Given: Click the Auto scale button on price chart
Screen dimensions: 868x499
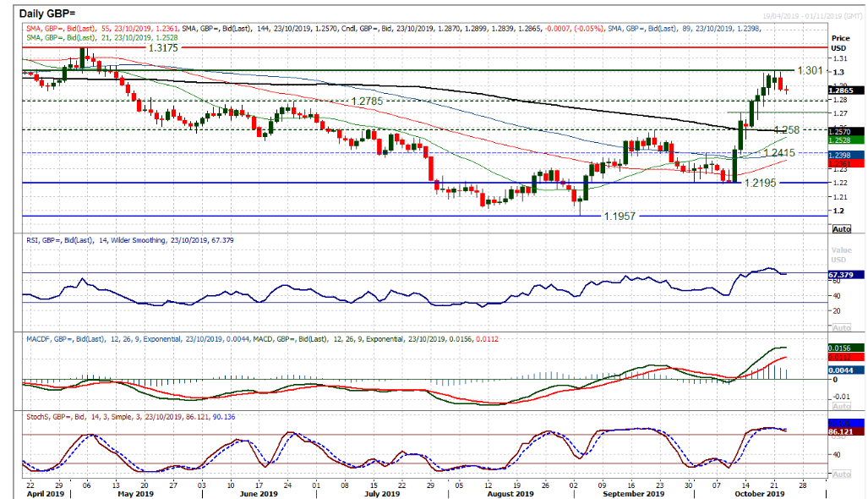Looking at the screenshot, I should pyautogui.click(x=842, y=229).
